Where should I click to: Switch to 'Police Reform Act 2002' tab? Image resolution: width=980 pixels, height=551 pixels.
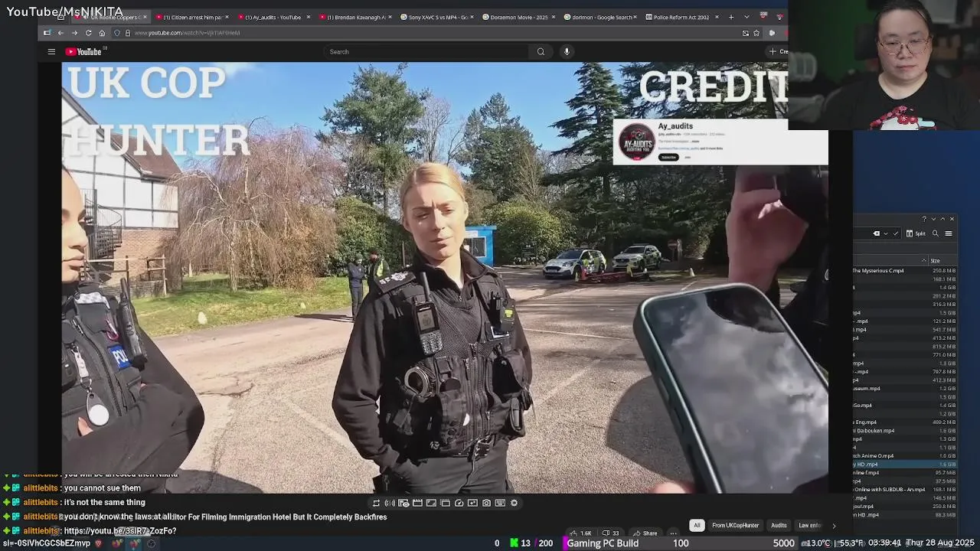(680, 17)
